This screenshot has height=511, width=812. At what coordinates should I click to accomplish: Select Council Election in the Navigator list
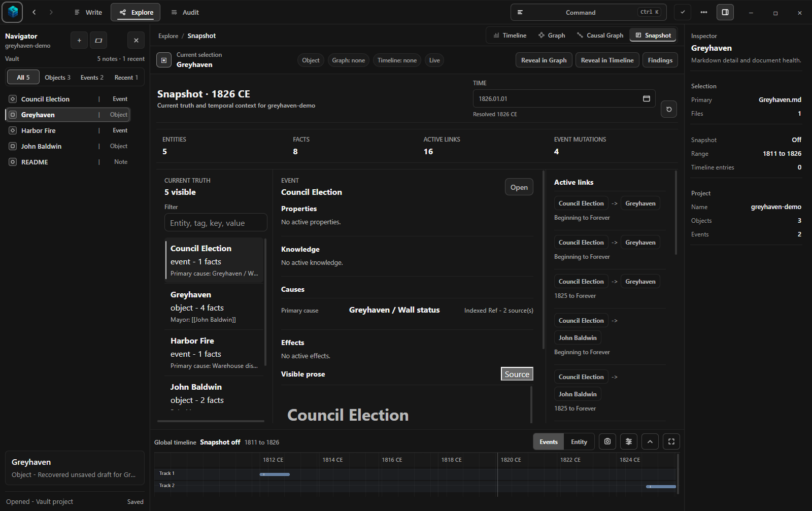(68, 99)
